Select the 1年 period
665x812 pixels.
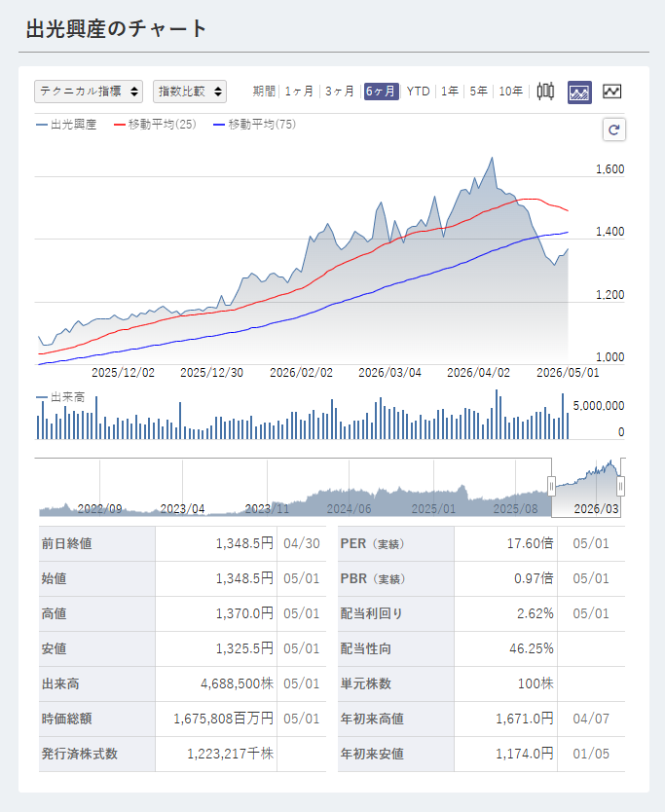pyautogui.click(x=450, y=92)
